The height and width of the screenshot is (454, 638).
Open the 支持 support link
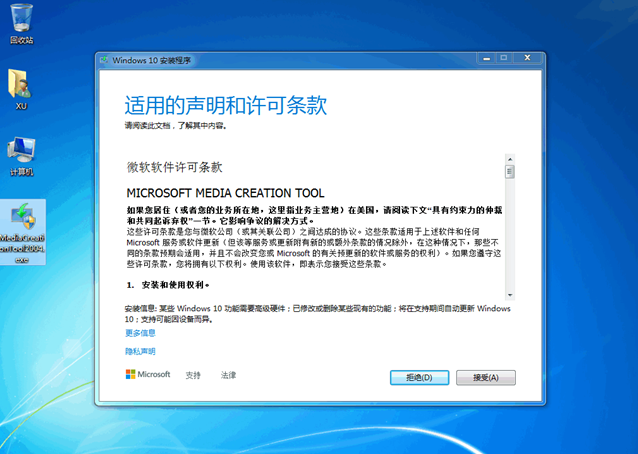(193, 375)
